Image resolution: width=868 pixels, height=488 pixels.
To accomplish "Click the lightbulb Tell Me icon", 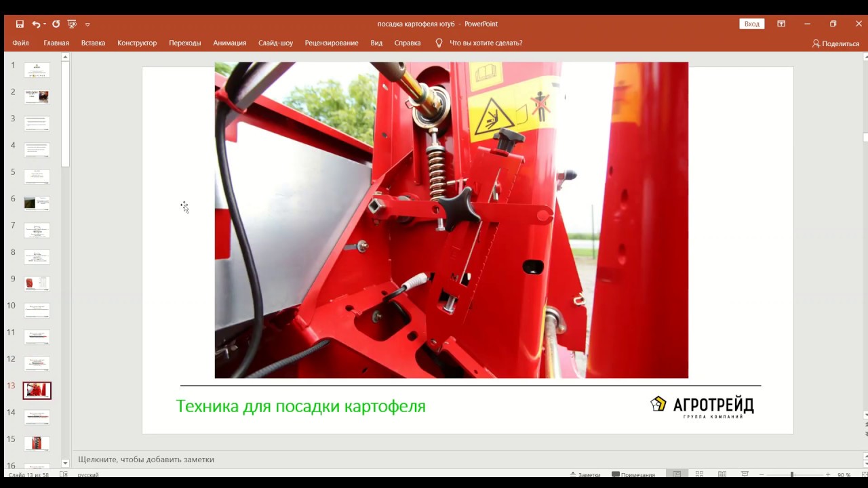I will [x=439, y=43].
